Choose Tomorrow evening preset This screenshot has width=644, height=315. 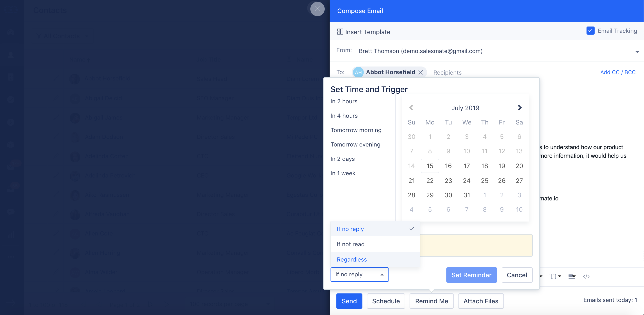(x=355, y=144)
